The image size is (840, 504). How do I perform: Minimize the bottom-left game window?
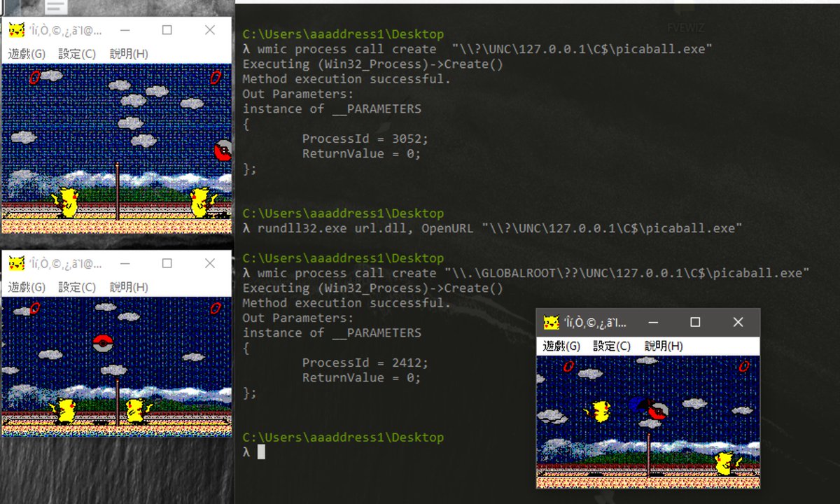point(124,264)
